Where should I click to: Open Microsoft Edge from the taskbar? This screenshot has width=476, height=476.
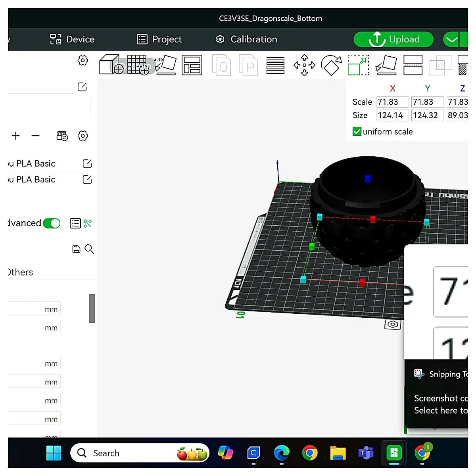point(282,453)
